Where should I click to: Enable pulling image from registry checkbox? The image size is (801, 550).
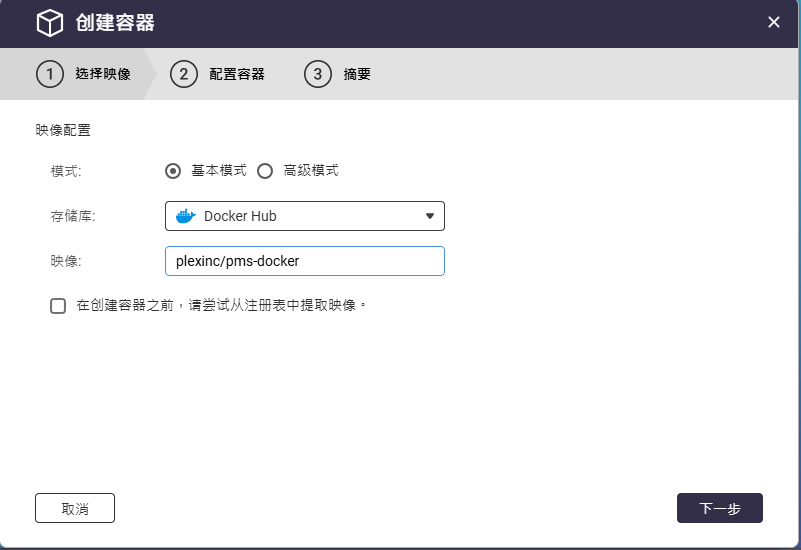[58, 306]
